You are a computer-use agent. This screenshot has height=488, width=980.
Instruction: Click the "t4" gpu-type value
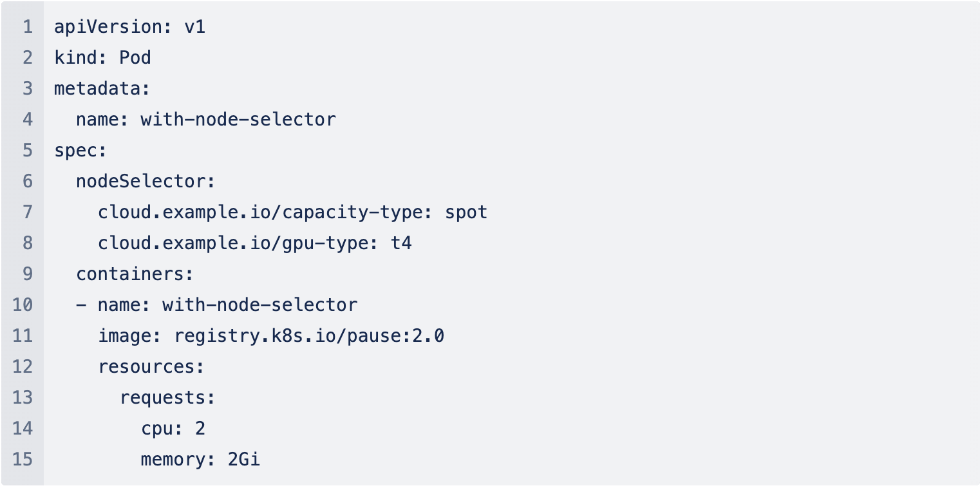(401, 243)
